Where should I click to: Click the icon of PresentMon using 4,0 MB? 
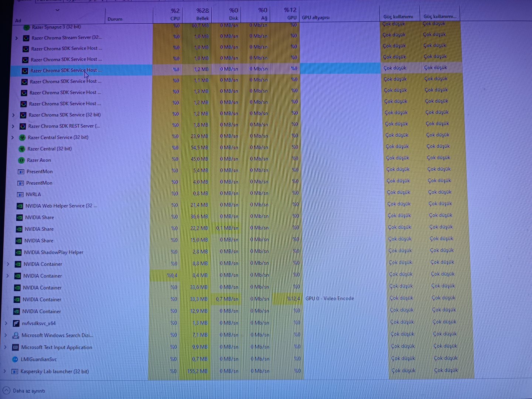pyautogui.click(x=21, y=183)
